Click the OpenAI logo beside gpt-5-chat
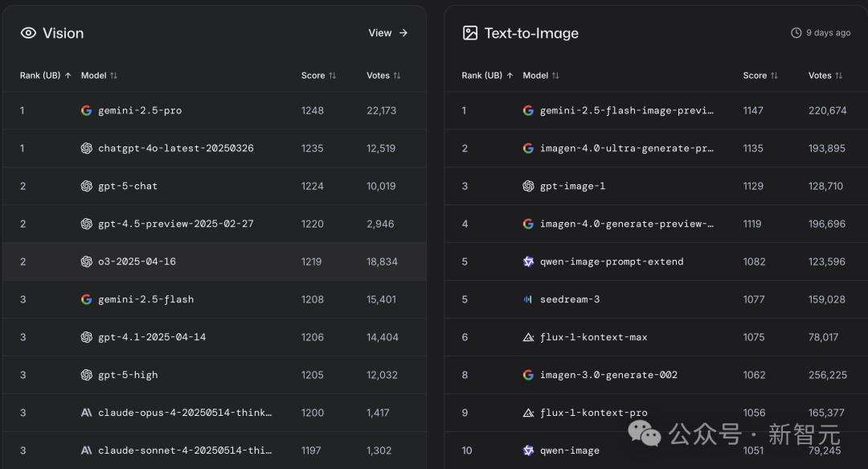The width and height of the screenshot is (868, 469). coord(86,186)
